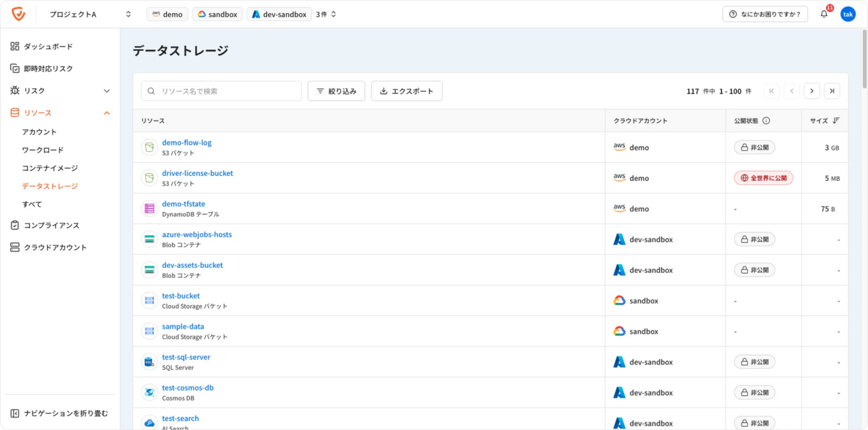Go to the next page arrow
Screen dimensions: 868x430
point(811,91)
